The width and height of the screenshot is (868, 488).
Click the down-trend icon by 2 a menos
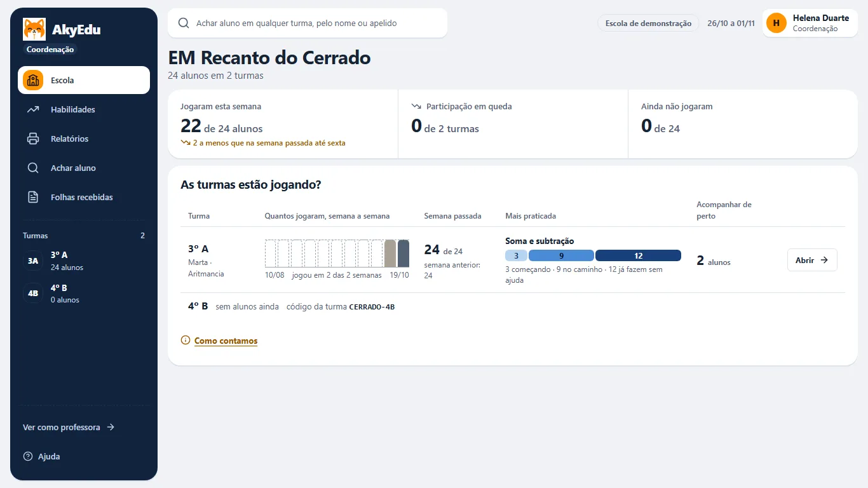click(186, 143)
